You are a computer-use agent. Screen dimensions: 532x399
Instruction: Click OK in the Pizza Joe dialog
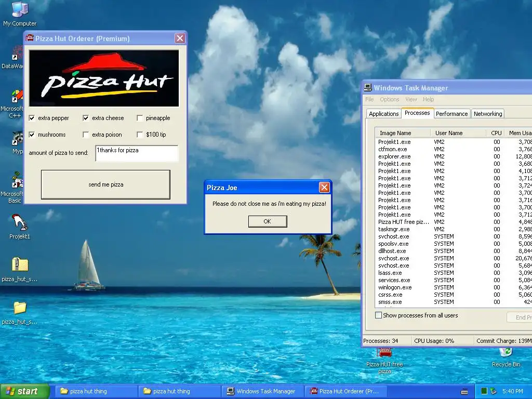(x=268, y=221)
